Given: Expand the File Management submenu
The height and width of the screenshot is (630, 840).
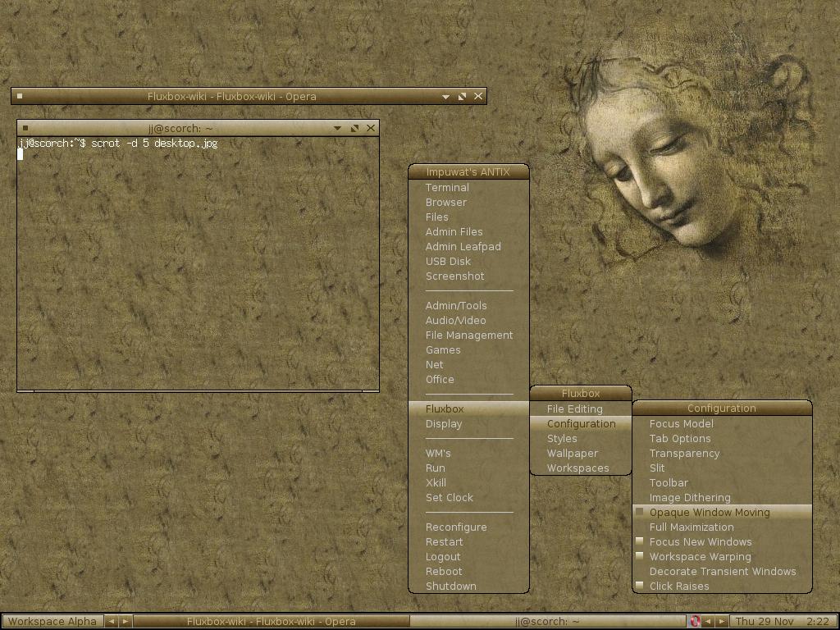Looking at the screenshot, I should click(468, 335).
